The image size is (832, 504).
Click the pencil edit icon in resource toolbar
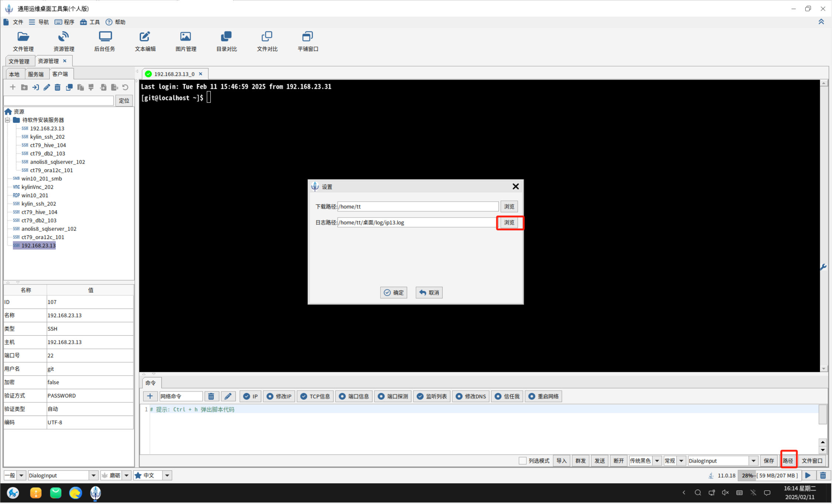[47, 87]
